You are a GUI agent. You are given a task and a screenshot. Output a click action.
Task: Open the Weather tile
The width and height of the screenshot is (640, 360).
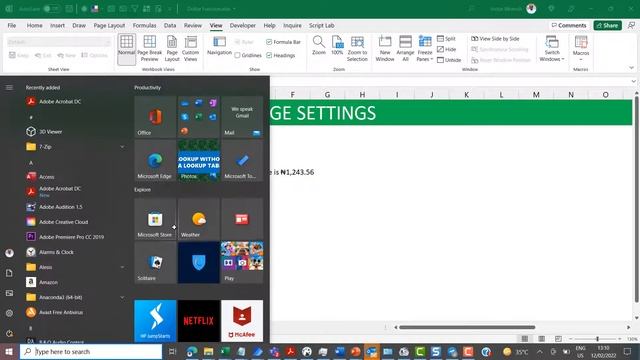(199, 219)
